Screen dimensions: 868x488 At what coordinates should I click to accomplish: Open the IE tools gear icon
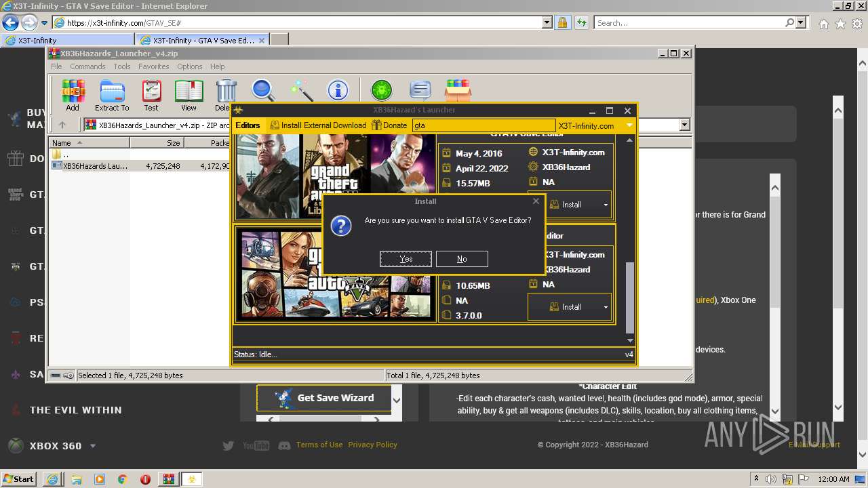[857, 24]
